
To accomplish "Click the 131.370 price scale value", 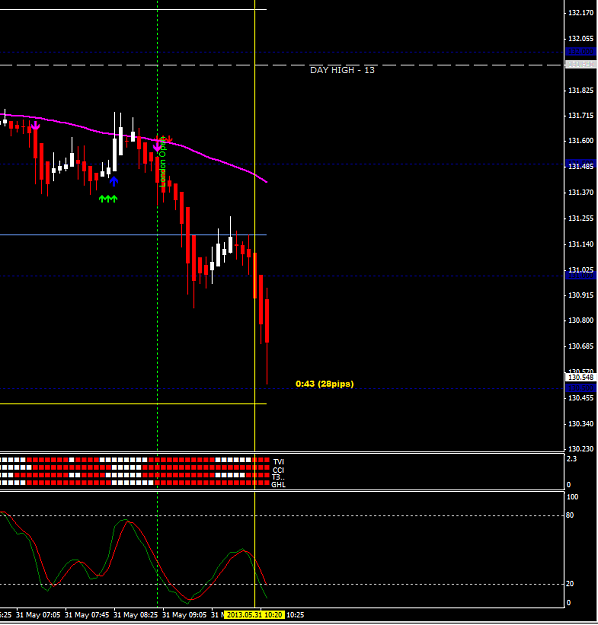I will click(581, 193).
